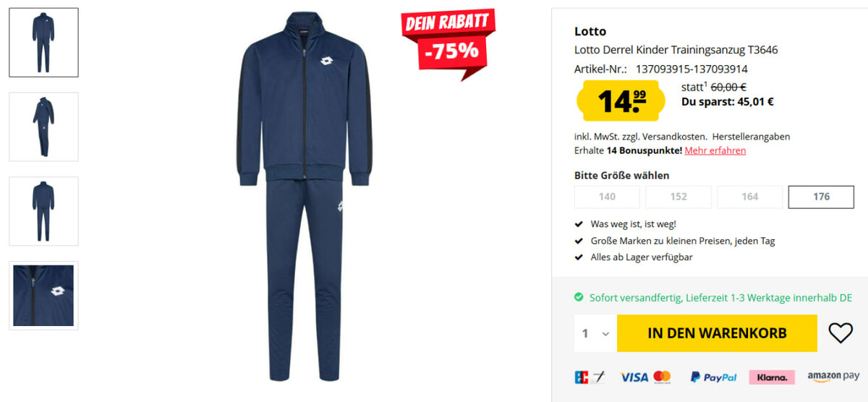Click the Mastercard logo
868x402 pixels.
click(662, 377)
